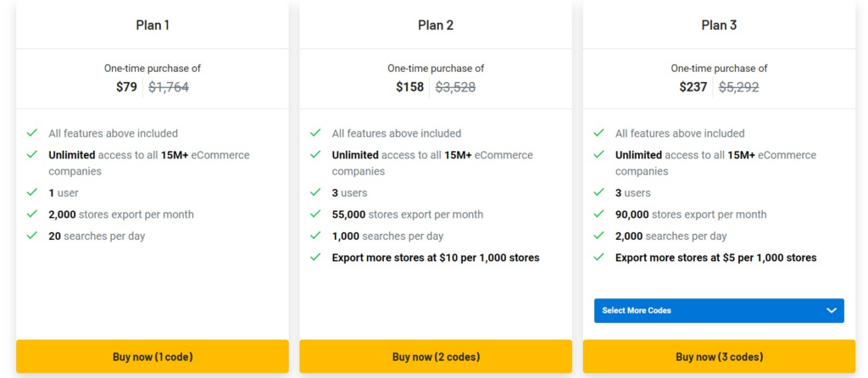Image resolution: width=868 pixels, height=378 pixels.
Task: Click checkmark beside Plan 1 '1 user'
Action: [32, 193]
